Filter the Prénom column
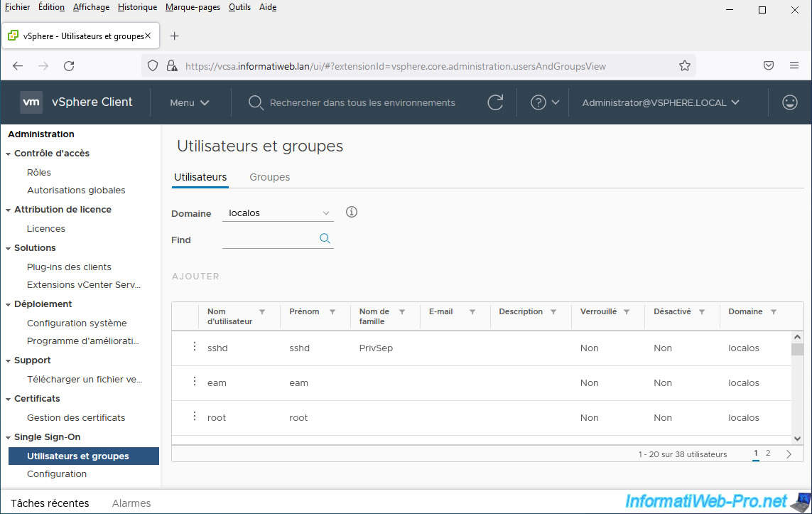This screenshot has width=812, height=514. pyautogui.click(x=332, y=312)
